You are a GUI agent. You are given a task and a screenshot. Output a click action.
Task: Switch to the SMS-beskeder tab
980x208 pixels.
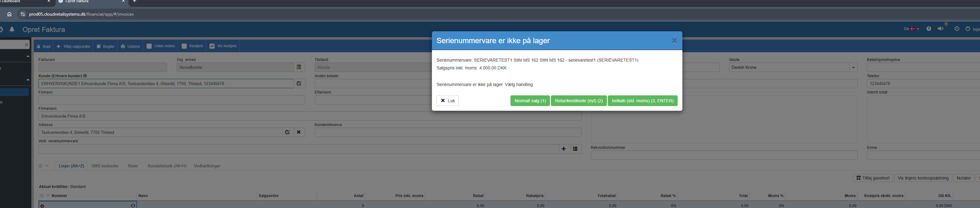(105, 166)
